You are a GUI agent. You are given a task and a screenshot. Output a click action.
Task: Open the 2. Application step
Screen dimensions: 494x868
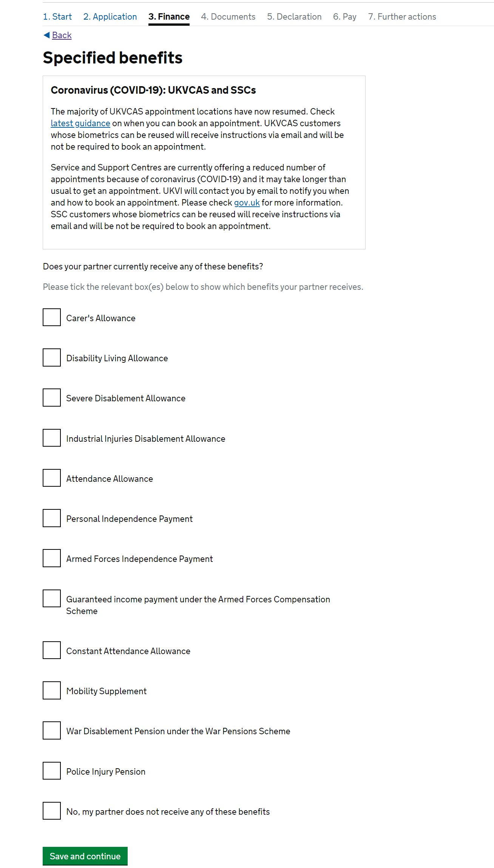pos(110,17)
